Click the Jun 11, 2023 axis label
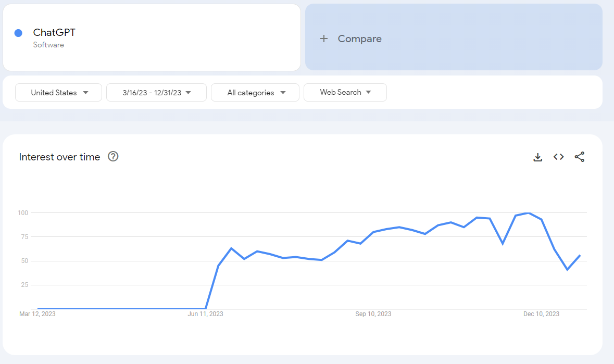 coord(206,314)
